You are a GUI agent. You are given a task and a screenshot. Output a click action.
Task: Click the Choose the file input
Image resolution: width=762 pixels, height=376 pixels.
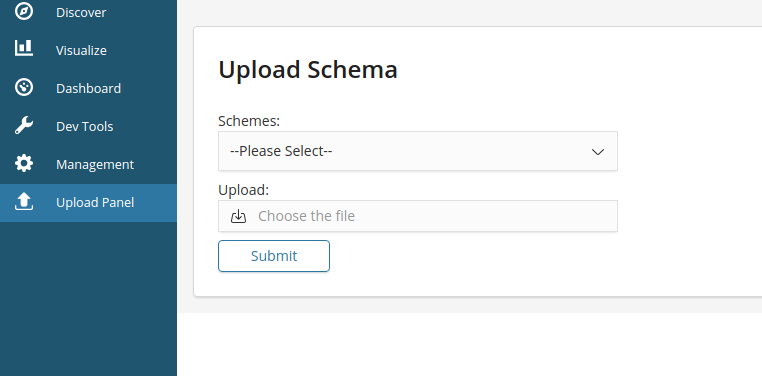(x=418, y=216)
